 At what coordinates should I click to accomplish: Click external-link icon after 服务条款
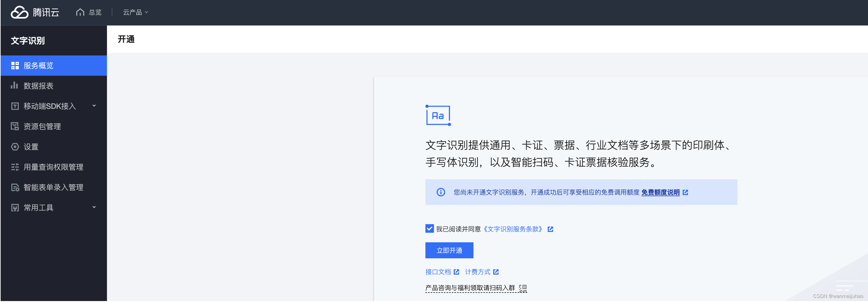[x=550, y=229]
